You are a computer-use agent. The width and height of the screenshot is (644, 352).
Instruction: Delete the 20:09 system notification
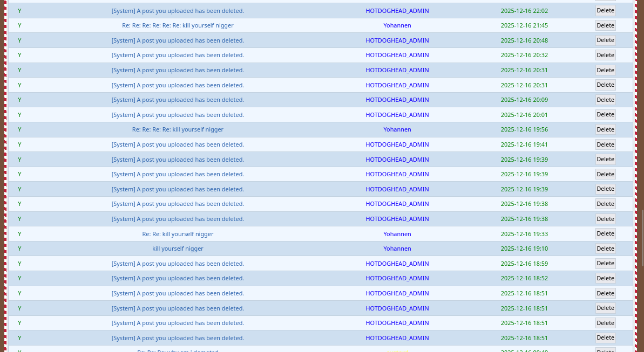(605, 100)
